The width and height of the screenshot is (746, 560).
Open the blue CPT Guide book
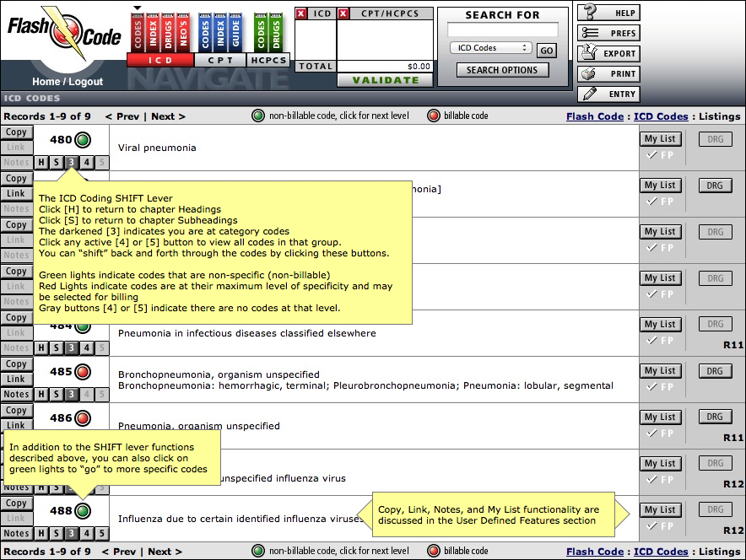click(235, 32)
